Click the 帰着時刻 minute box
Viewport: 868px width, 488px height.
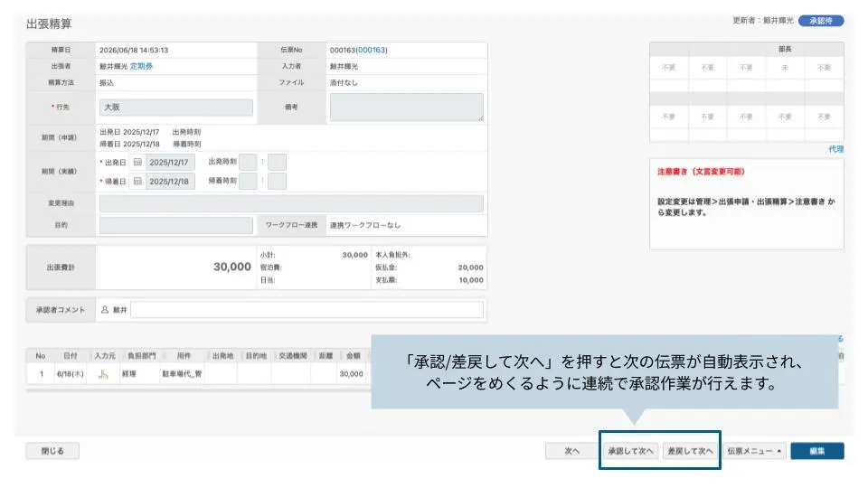[277, 181]
